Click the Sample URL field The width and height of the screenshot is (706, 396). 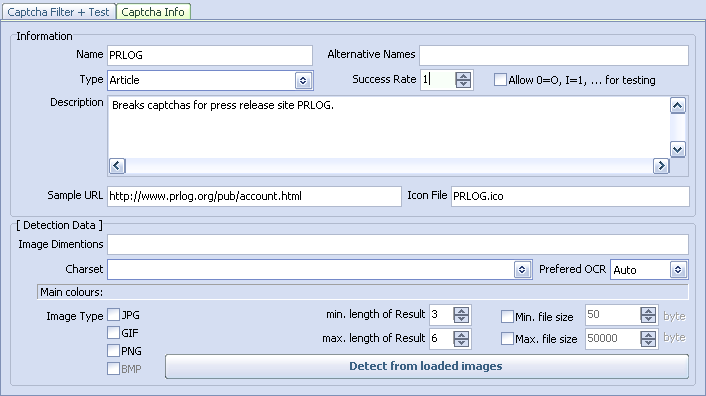click(x=254, y=197)
